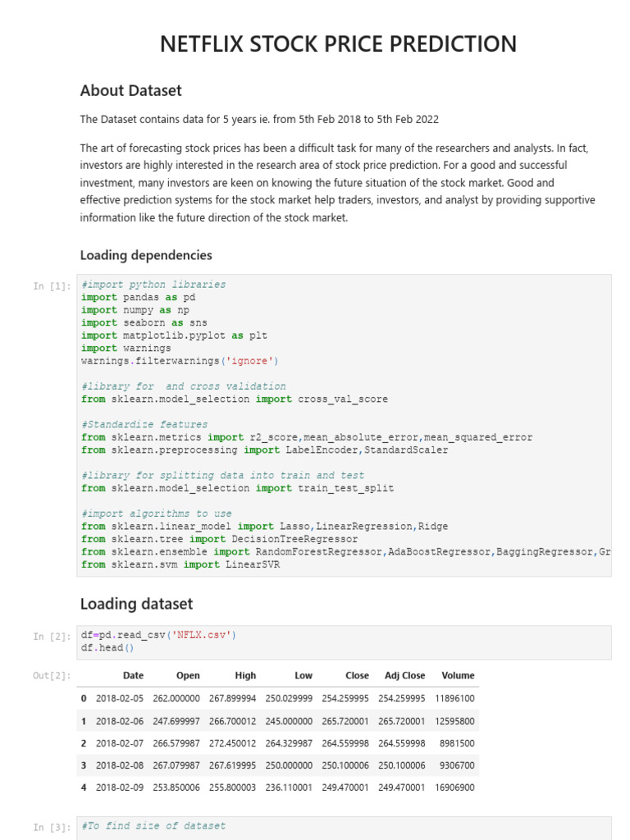The image size is (630, 840).
Task: Click the Out[2] output prompt
Action: (52, 676)
